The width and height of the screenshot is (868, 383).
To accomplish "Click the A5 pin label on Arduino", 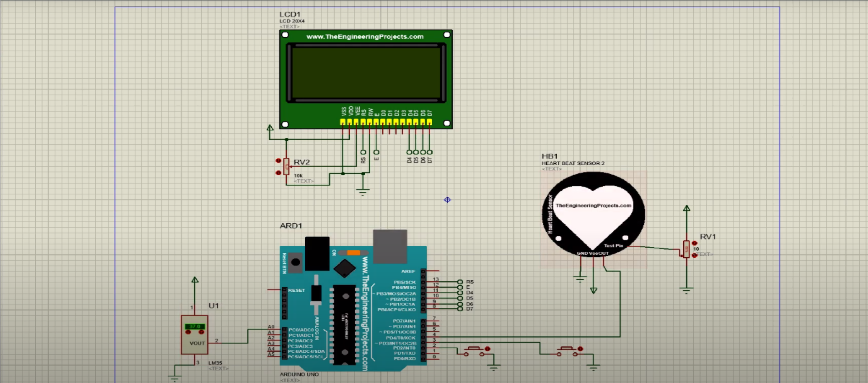I will tap(271, 354).
